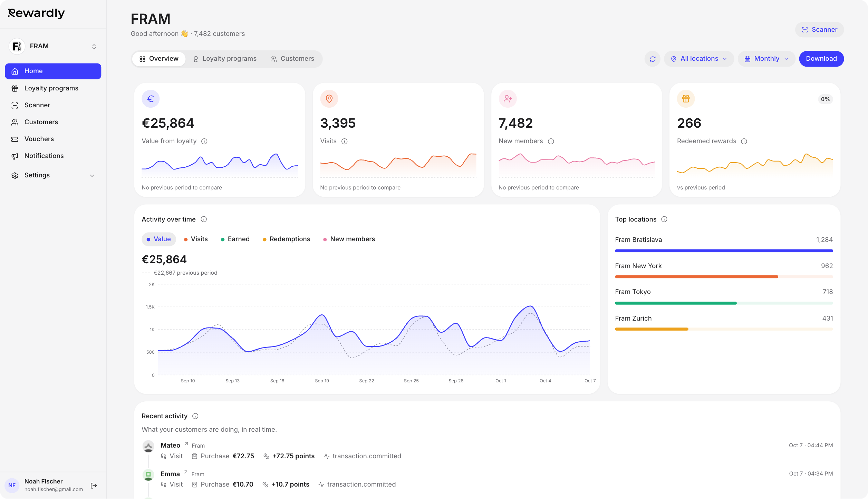Viewport: 868px width, 499px height.
Task: Expand the Settings sidebar section chevron
Action: (92, 176)
